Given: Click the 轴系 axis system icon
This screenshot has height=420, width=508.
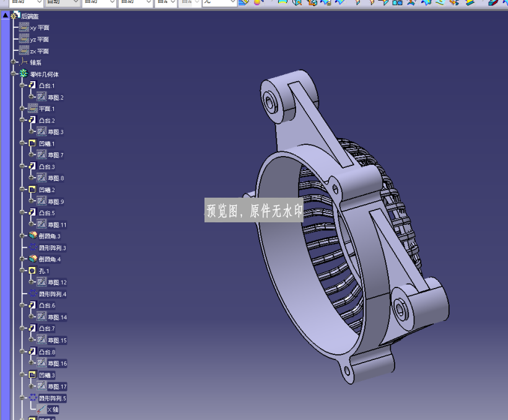Looking at the screenshot, I should tap(24, 61).
